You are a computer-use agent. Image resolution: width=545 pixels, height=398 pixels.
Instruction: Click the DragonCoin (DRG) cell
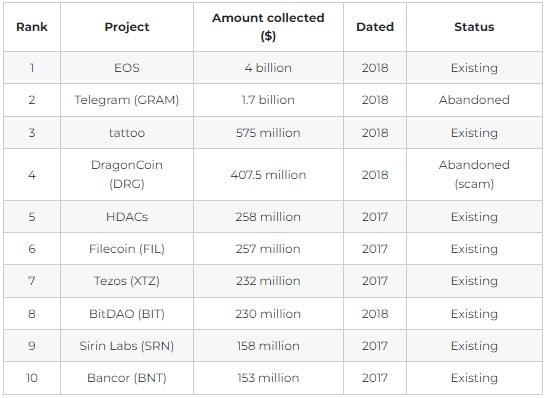(127, 174)
